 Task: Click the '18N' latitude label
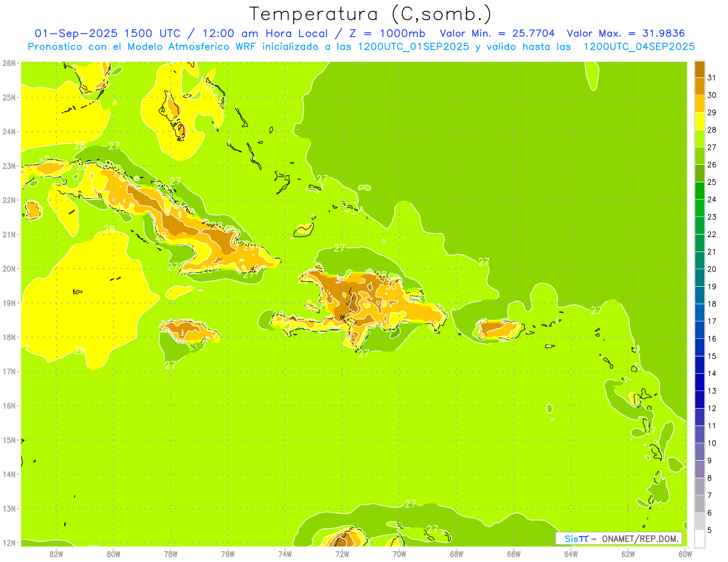(x=9, y=337)
